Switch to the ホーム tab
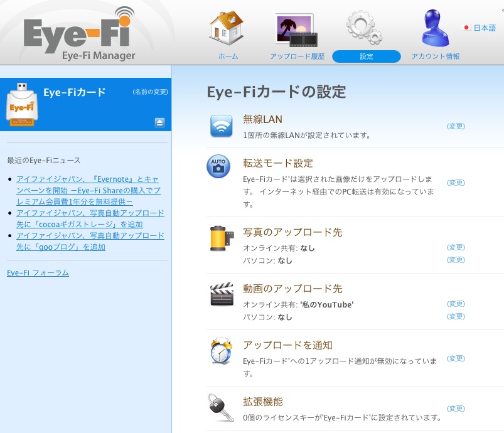 click(x=228, y=56)
